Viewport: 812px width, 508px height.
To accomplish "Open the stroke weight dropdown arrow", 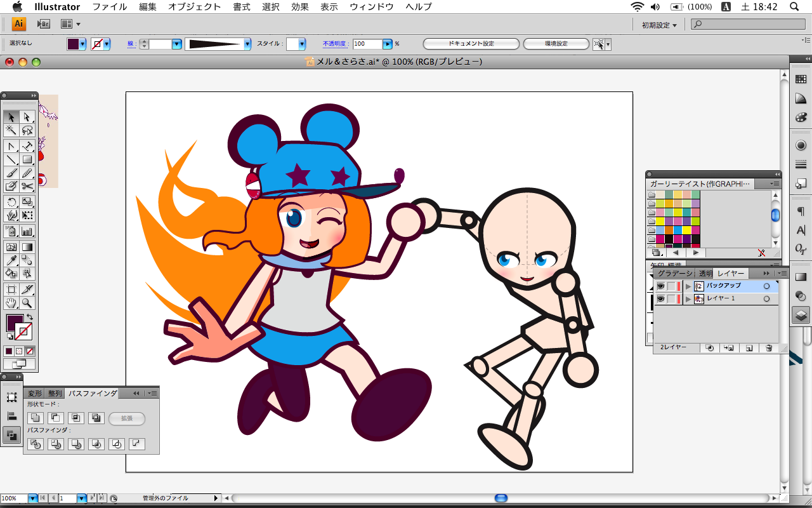I will point(176,44).
